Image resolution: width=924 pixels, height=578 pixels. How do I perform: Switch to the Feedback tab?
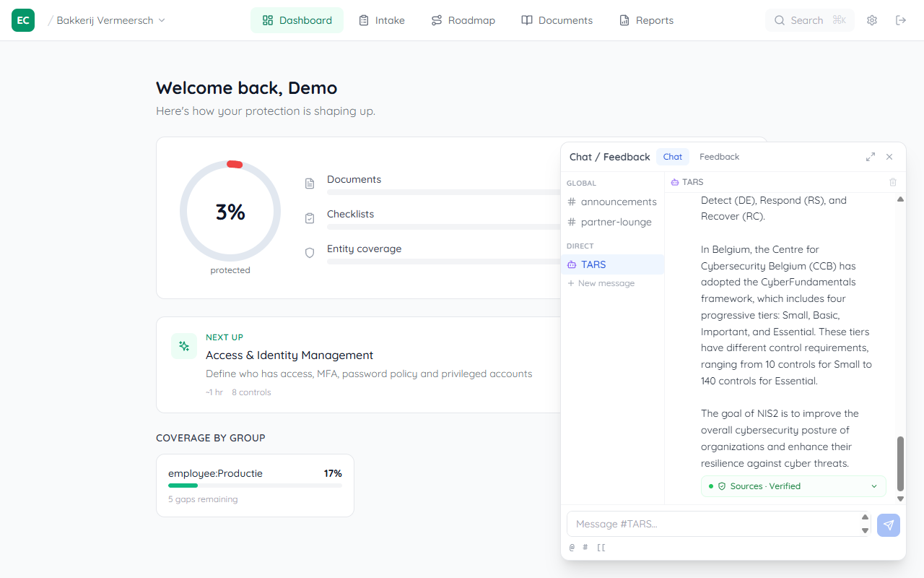coord(719,157)
